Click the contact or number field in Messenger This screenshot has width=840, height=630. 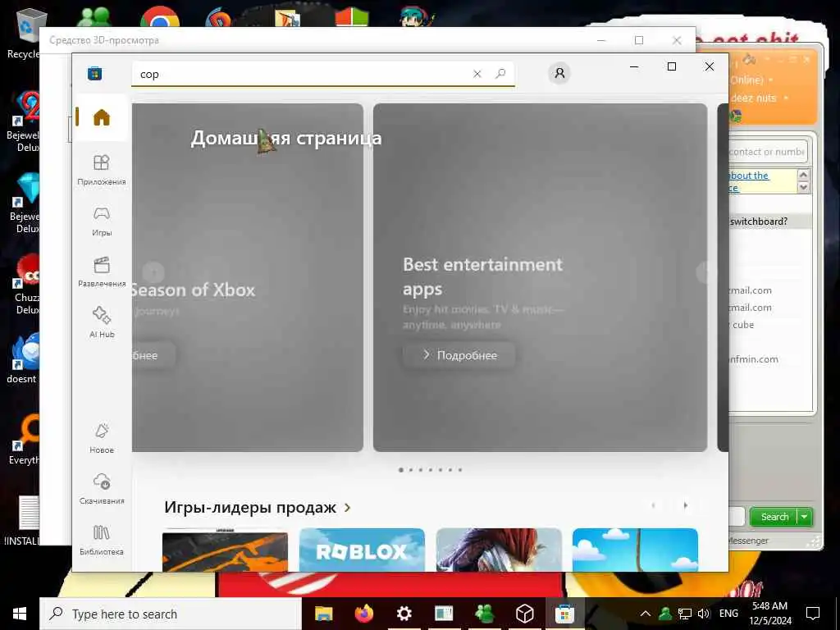pos(767,152)
